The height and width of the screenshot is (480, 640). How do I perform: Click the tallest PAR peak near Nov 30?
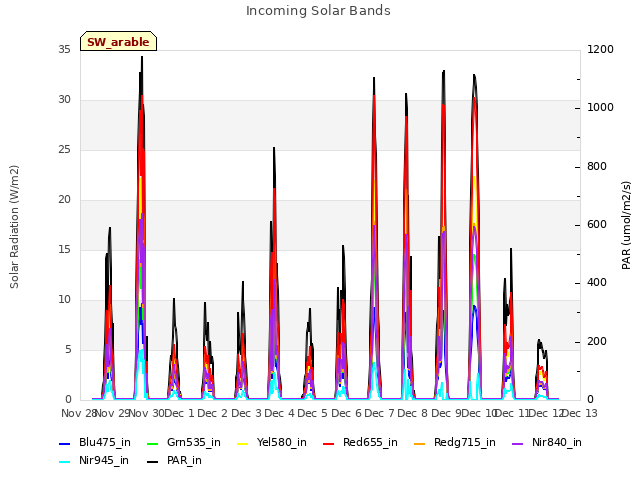pos(142,57)
